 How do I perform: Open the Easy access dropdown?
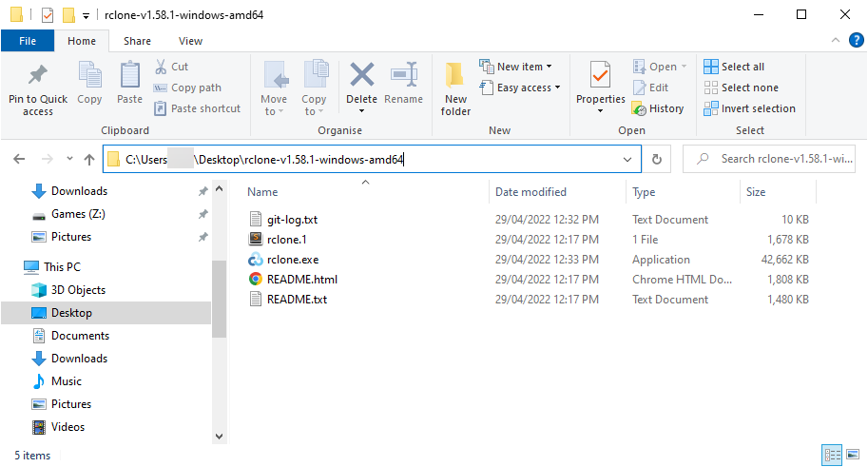point(520,88)
